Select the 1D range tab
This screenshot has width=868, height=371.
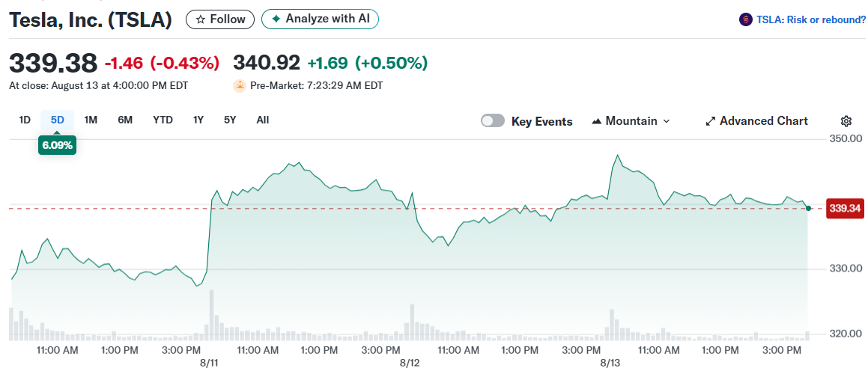(25, 120)
